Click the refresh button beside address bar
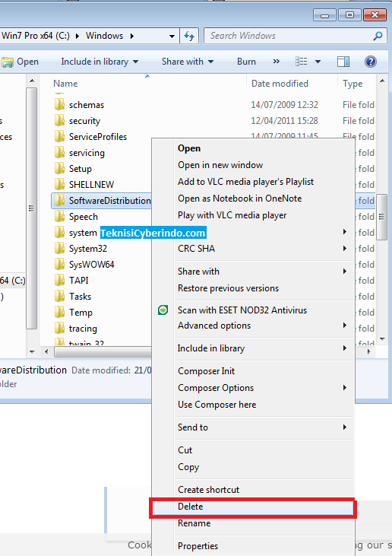 coord(189,36)
